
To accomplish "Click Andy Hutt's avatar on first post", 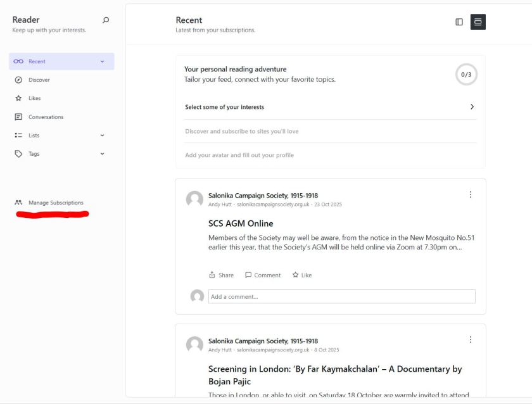I will (x=194, y=199).
